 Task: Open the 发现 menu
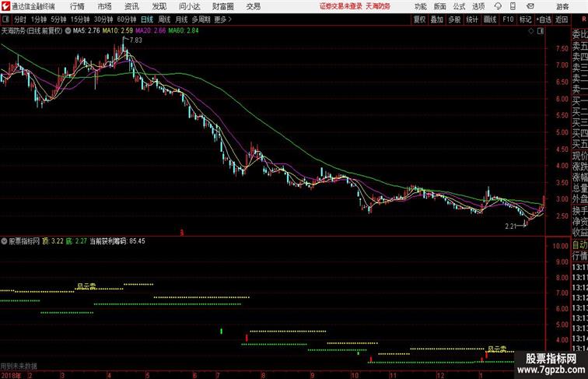coord(159,6)
